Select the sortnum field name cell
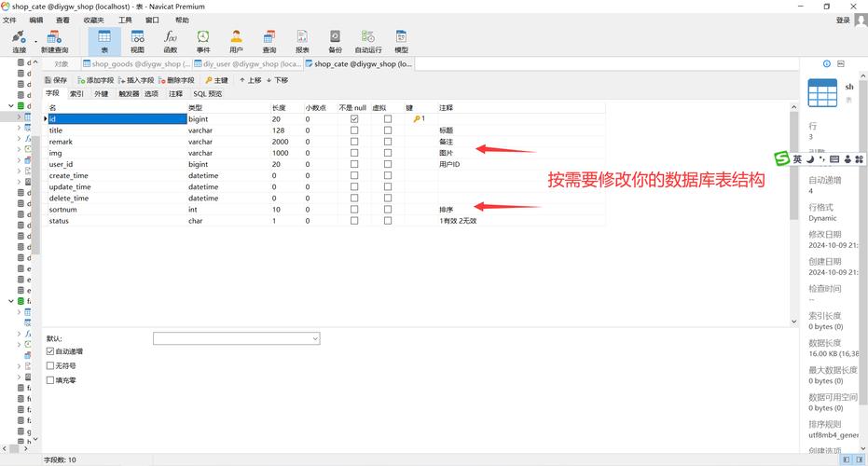Image resolution: width=868 pixels, height=466 pixels. [63, 210]
